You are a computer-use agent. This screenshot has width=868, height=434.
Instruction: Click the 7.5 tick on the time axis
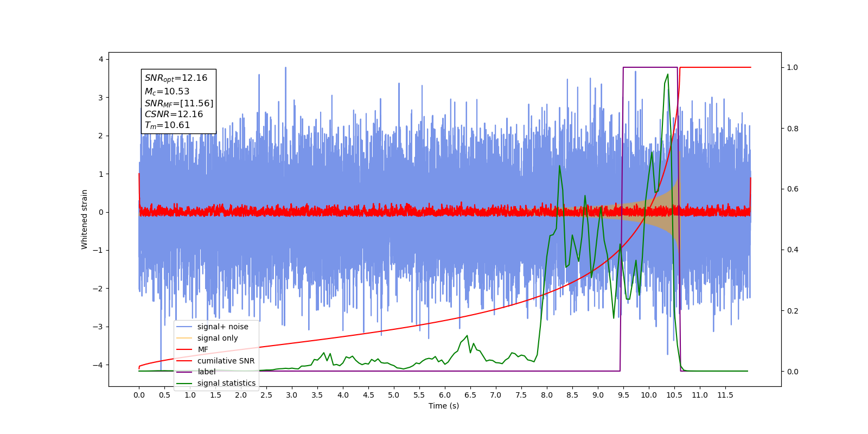coord(521,395)
